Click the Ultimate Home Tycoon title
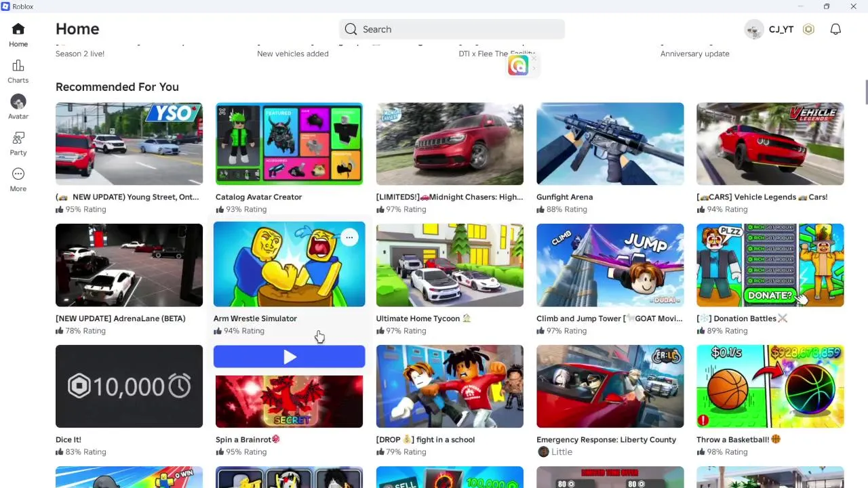This screenshot has height=488, width=868. (423, 318)
